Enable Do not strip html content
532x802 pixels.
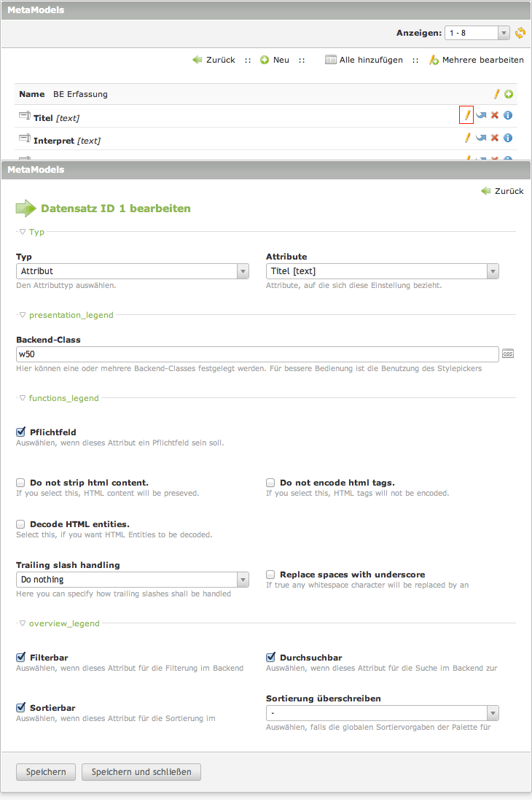click(20, 483)
